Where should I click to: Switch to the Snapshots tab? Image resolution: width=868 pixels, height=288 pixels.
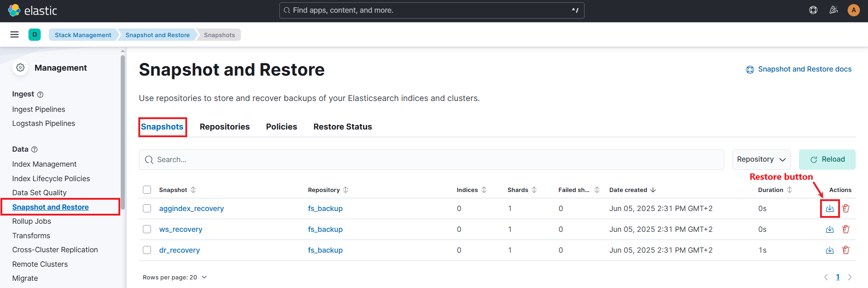coord(162,127)
